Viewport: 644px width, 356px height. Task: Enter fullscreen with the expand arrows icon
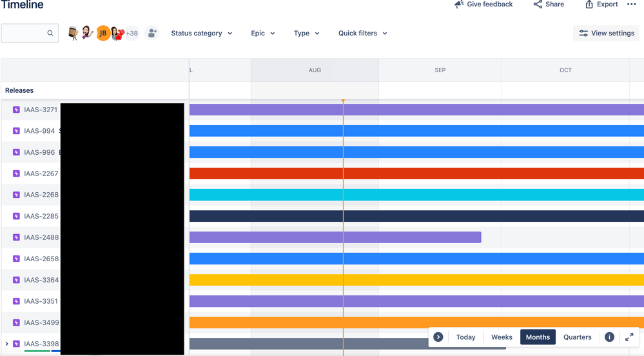pos(629,337)
